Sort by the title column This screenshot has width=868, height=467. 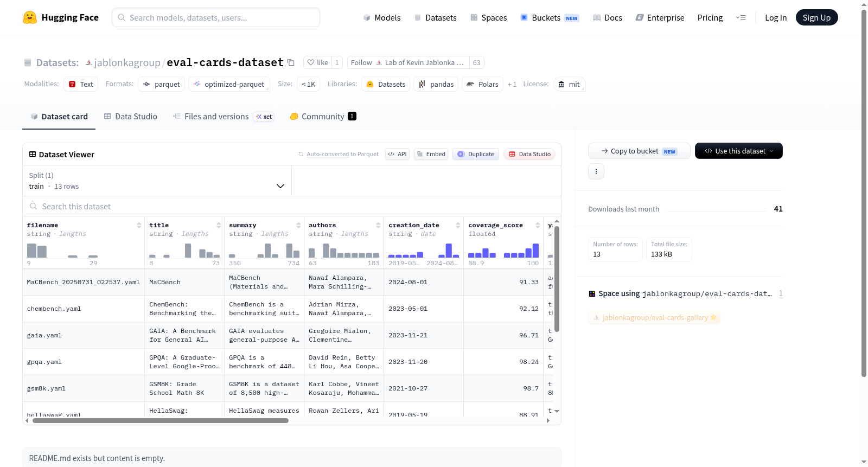coord(219,225)
